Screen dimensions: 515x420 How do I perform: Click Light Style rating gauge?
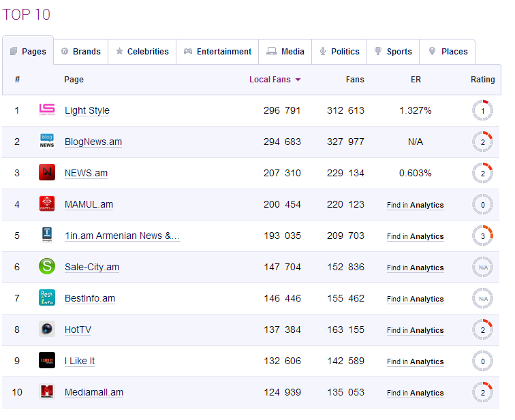pos(482,110)
